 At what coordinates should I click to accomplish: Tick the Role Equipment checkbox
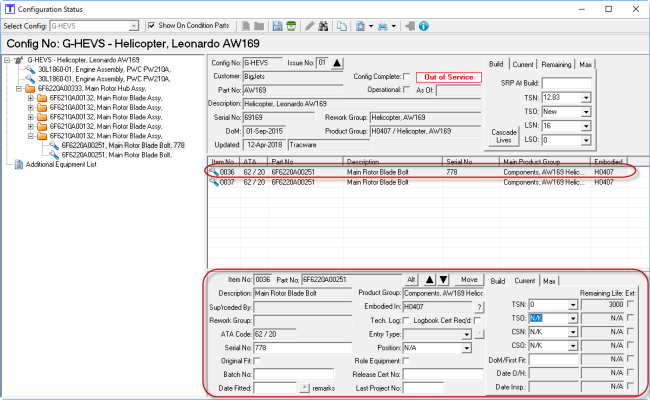[406, 361]
